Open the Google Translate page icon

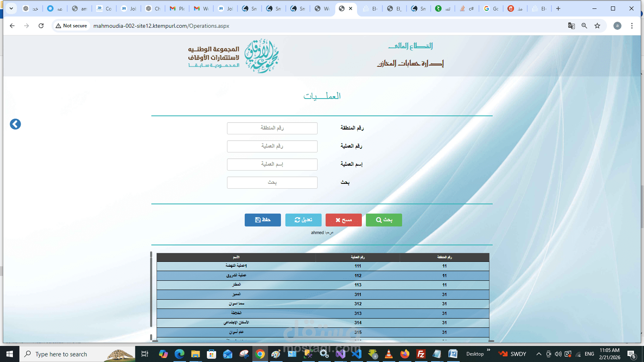(571, 26)
